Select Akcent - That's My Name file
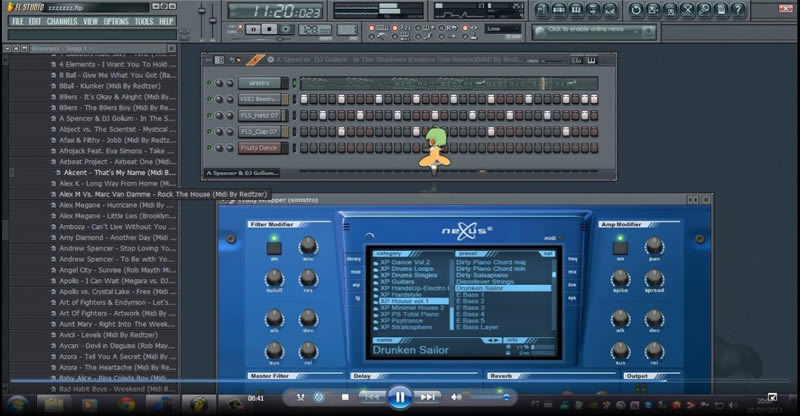The height and width of the screenshot is (416, 800). (x=116, y=173)
